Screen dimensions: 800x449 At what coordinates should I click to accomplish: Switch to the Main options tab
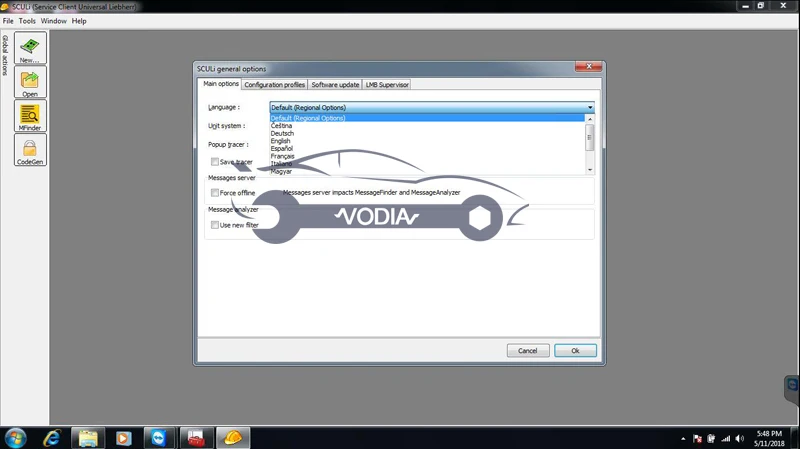pos(220,84)
